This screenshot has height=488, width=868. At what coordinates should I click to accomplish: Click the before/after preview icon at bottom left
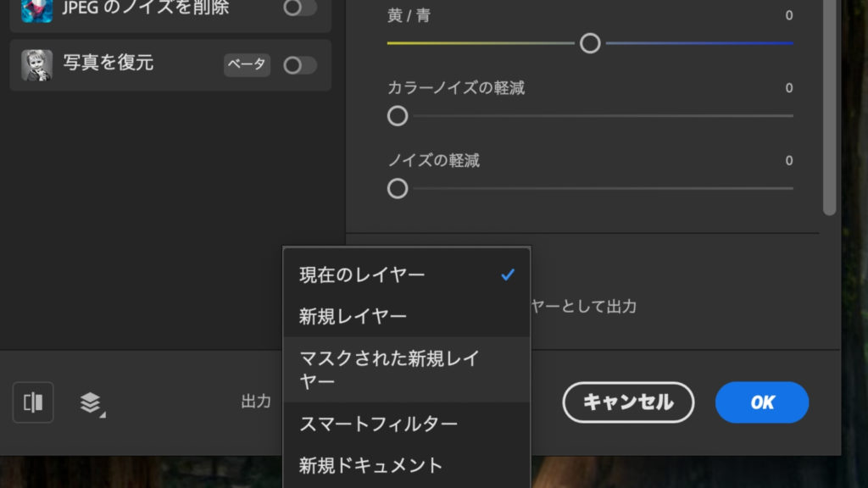pos(33,402)
